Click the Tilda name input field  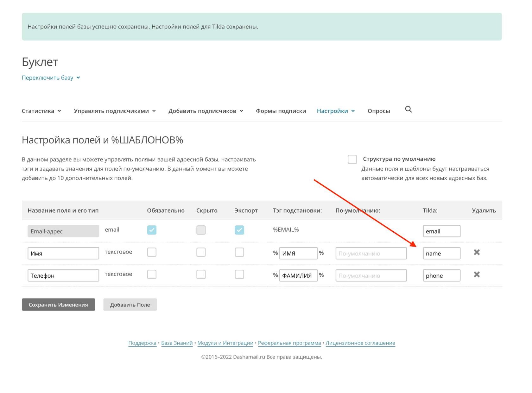click(x=441, y=254)
